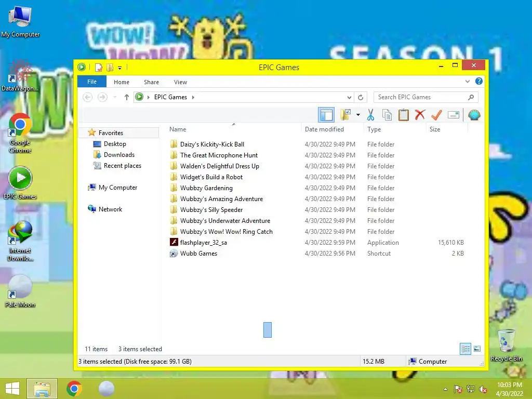
Task: Select Wubbzy's Amazing Adventure folder
Action: pyautogui.click(x=221, y=199)
